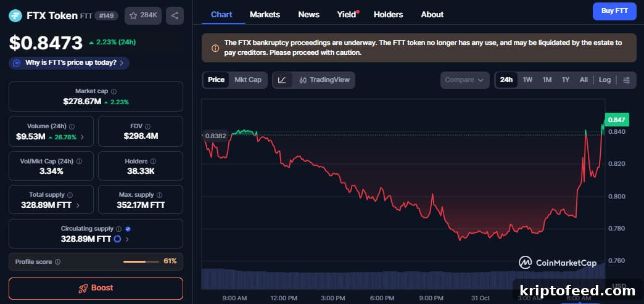
Task: Open the News tab
Action: [309, 14]
